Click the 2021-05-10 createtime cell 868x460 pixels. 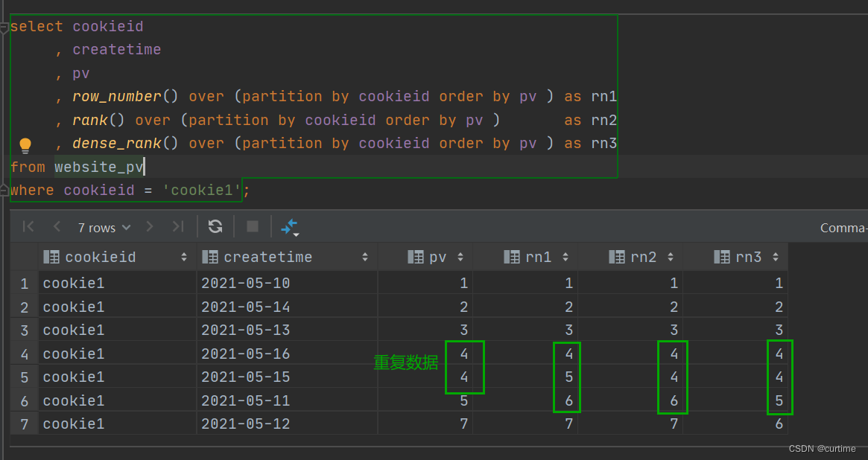click(x=288, y=283)
